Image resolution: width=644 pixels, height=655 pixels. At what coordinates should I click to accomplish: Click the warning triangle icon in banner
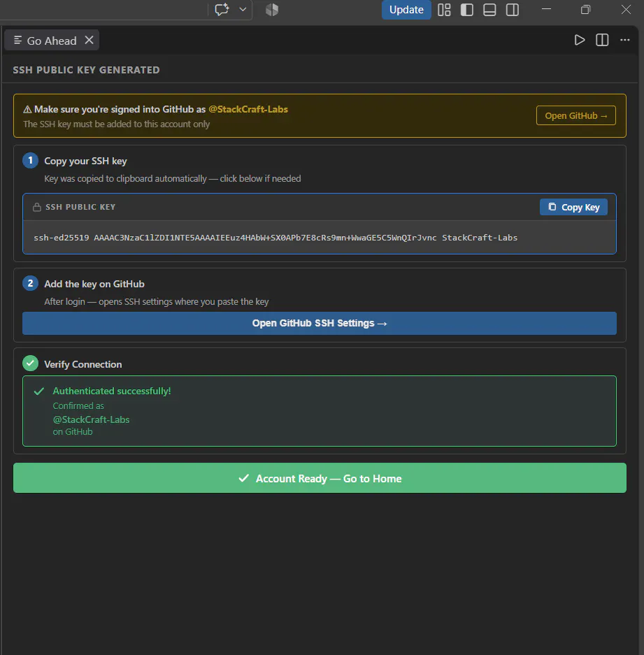(x=27, y=110)
